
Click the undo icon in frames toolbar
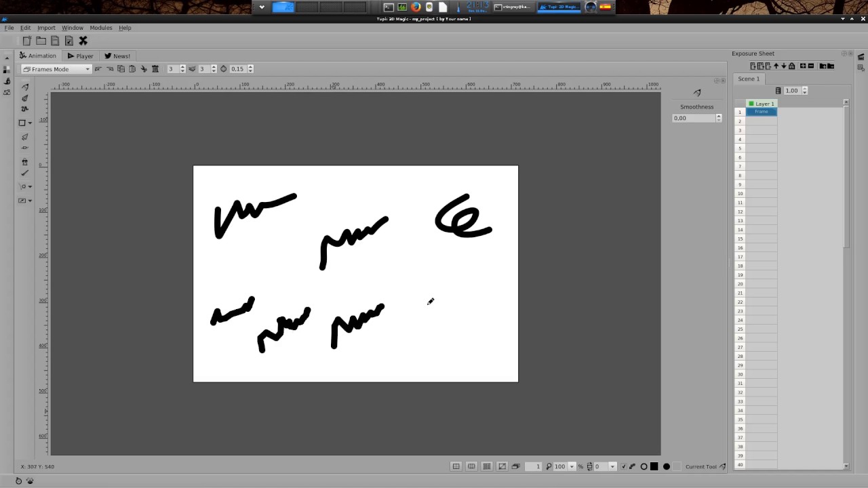tap(98, 68)
